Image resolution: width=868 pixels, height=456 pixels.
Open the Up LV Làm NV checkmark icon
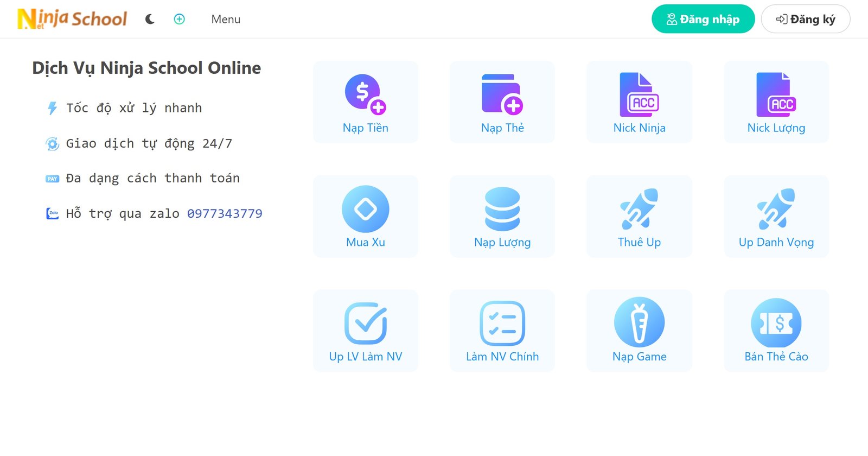click(x=366, y=323)
